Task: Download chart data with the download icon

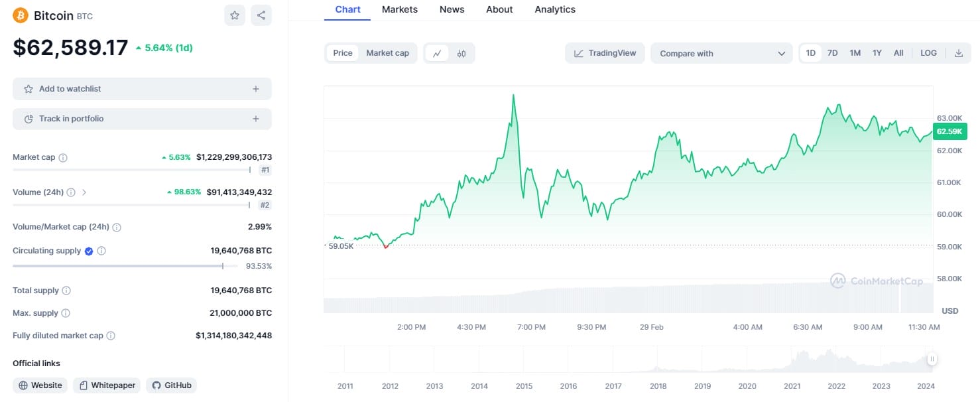Action: [x=958, y=53]
